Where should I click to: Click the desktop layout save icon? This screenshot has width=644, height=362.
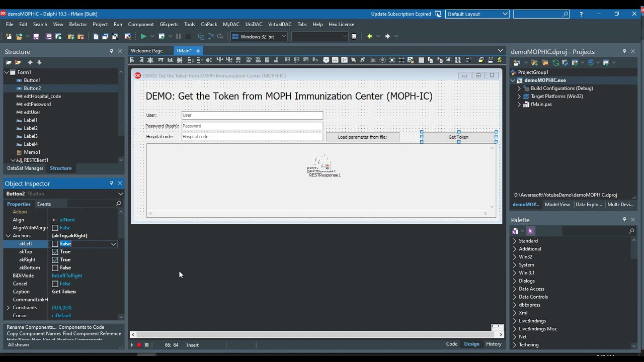[x=438, y=14]
